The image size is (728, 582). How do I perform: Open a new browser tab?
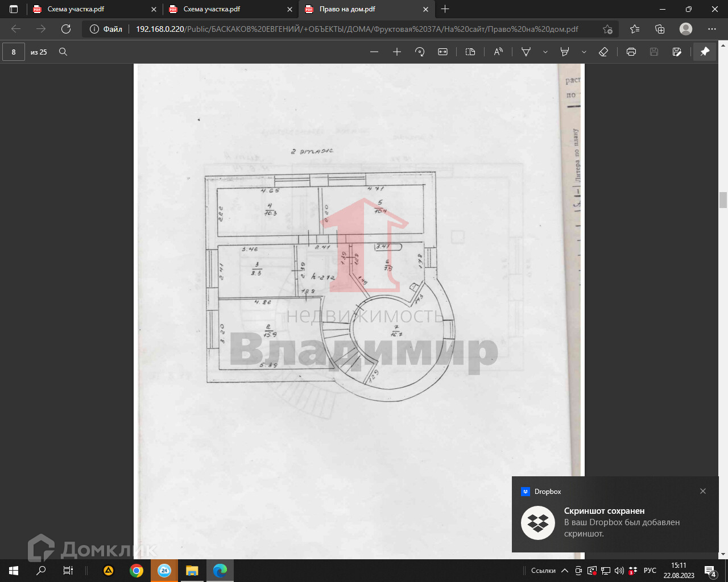[445, 9]
